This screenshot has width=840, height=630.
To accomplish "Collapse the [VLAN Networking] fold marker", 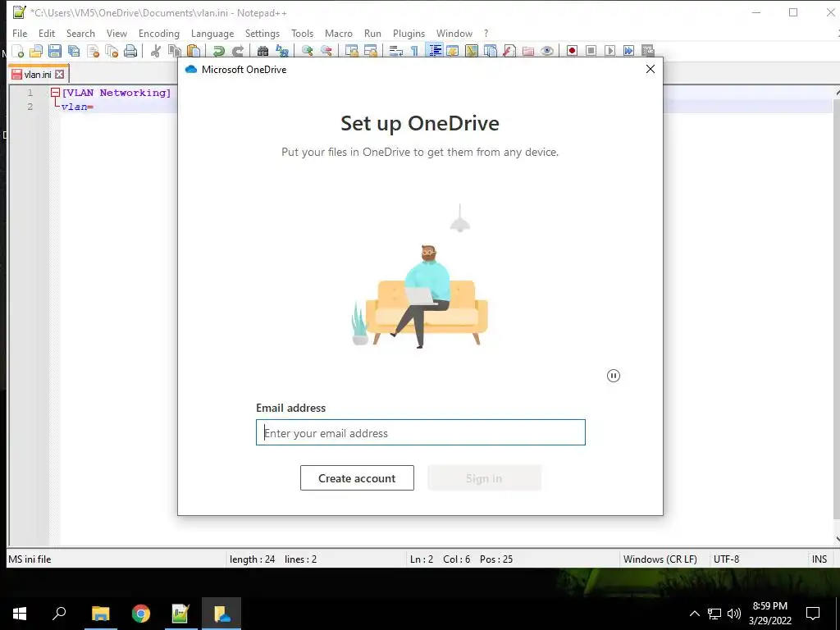I will [x=55, y=93].
